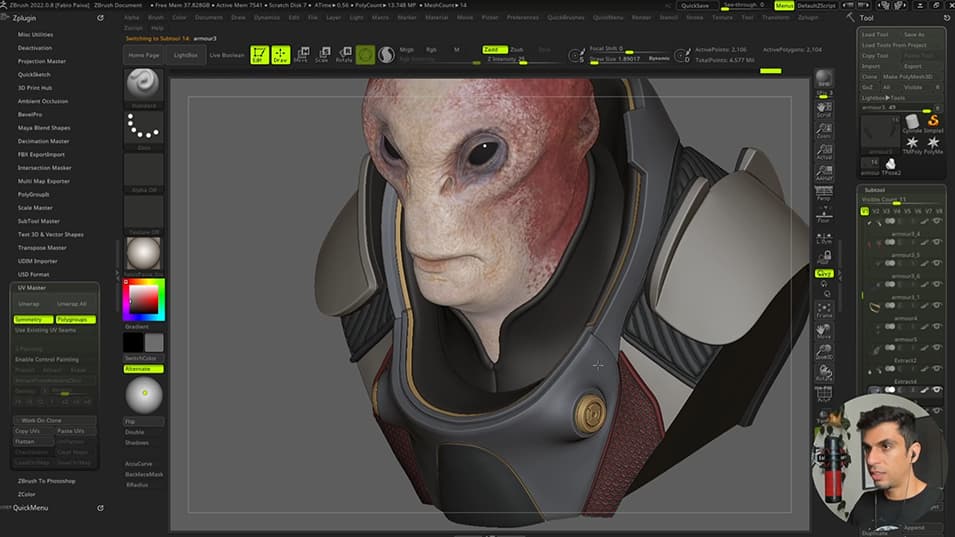Select the Move gizmo tool
Image resolution: width=955 pixels, height=537 pixels.
click(301, 55)
